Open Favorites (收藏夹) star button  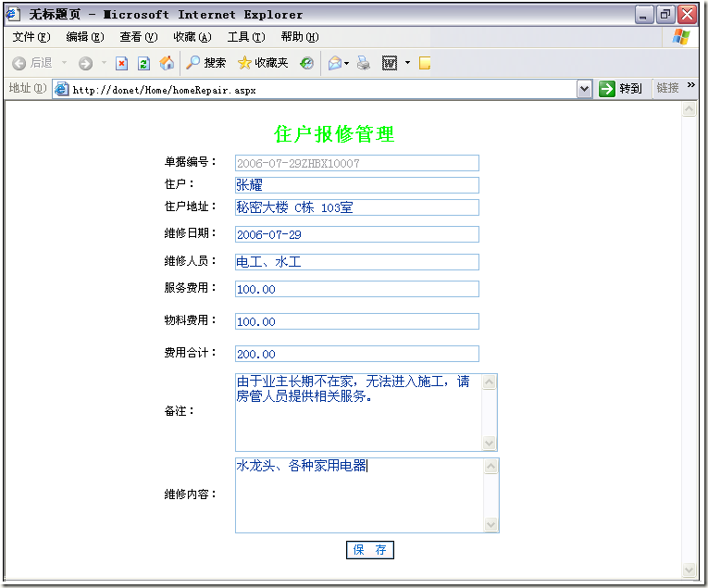pos(263,63)
